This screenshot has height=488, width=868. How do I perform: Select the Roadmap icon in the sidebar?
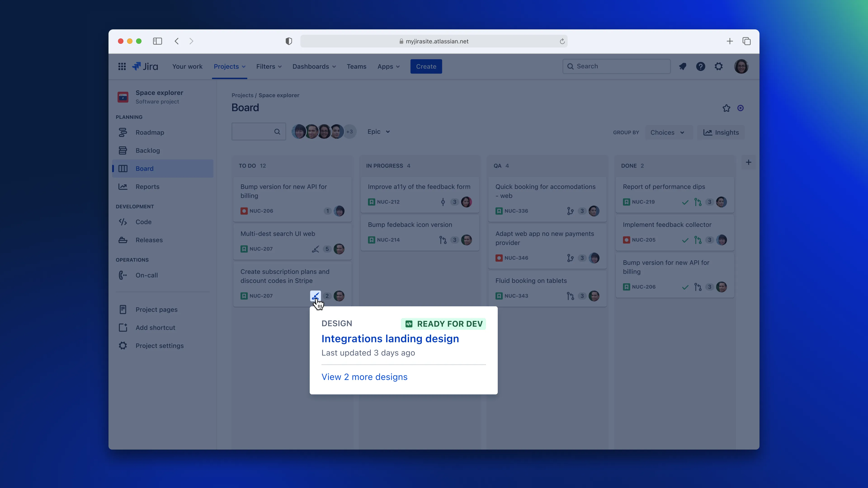tap(123, 132)
